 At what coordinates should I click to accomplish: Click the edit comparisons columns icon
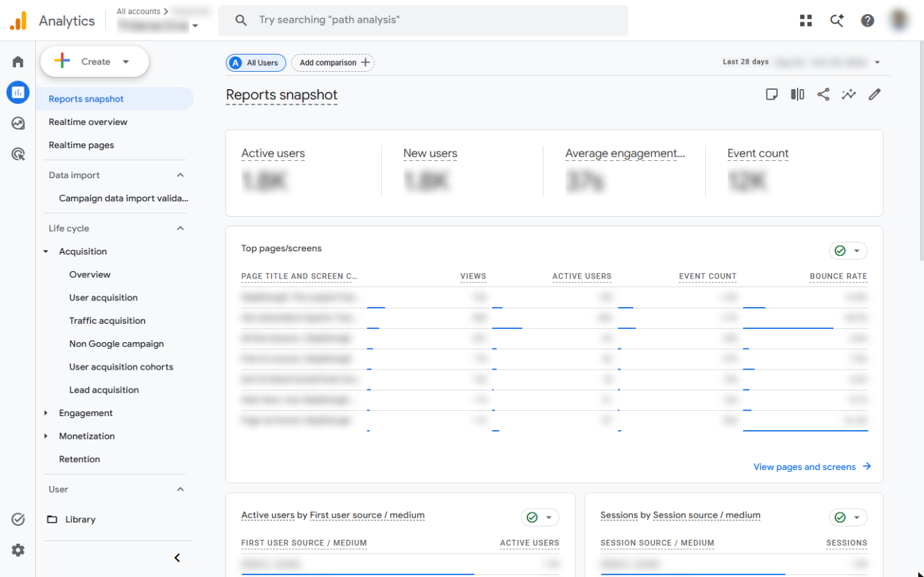798,94
